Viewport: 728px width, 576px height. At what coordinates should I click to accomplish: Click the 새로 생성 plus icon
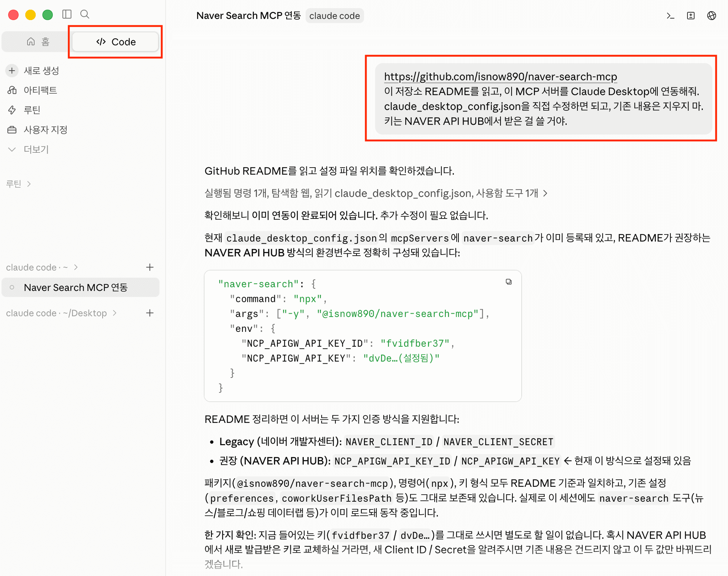click(x=12, y=71)
